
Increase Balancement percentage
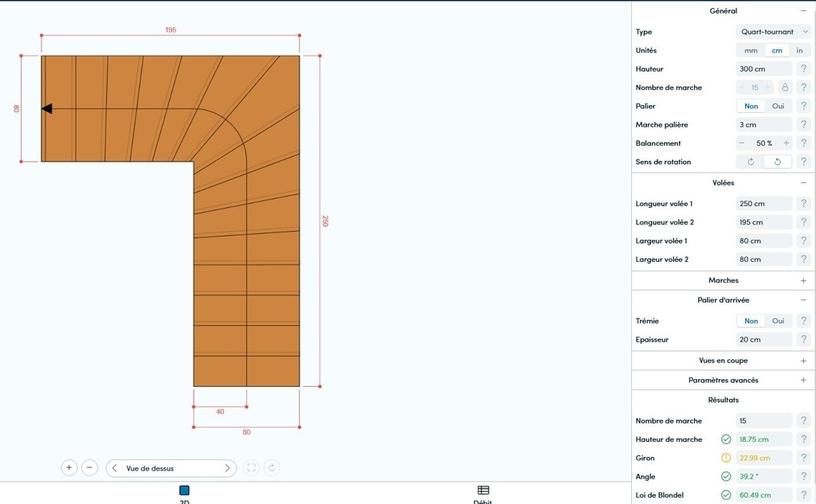pos(786,143)
